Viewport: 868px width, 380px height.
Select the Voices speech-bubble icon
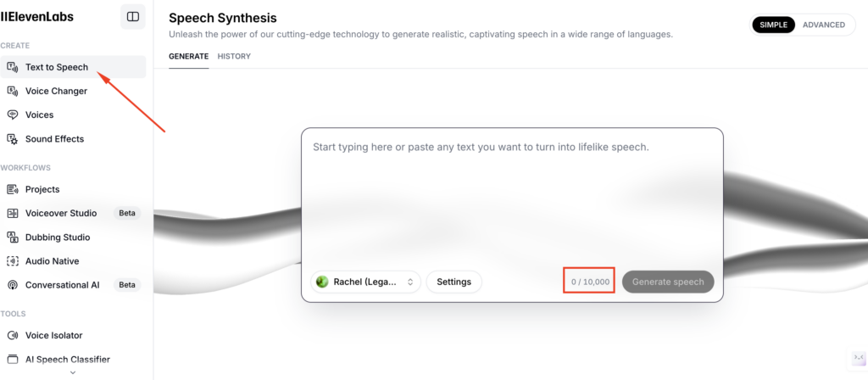click(13, 115)
